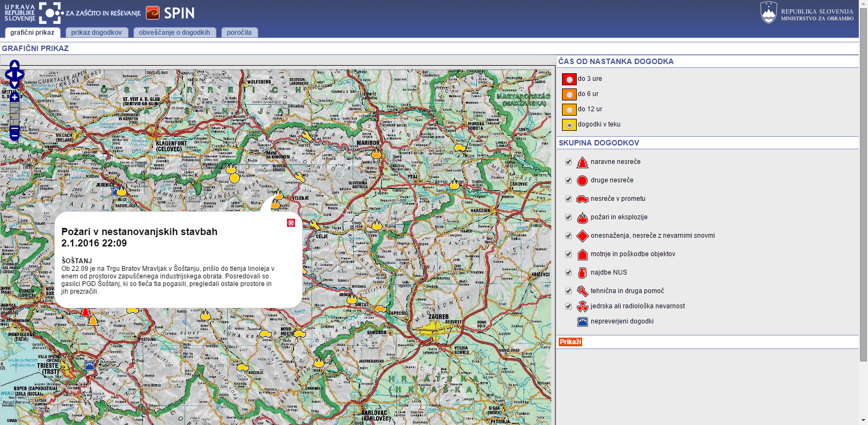
Task: Open the wrench marker north of Ravne
Action: [307, 136]
